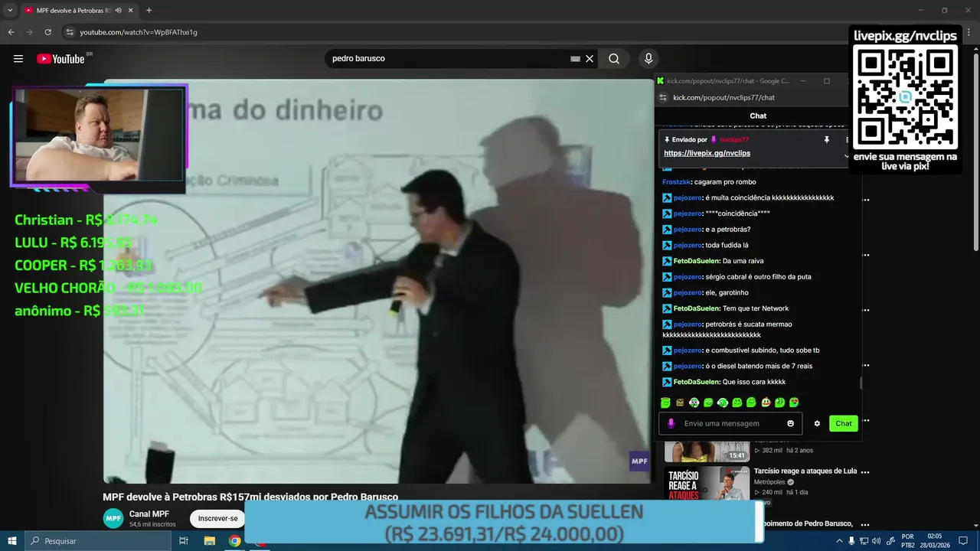Open the Metrópoles channel name

769,482
